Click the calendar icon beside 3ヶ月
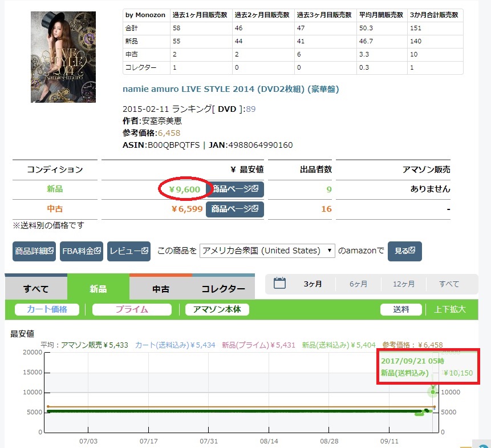The height and width of the screenshot is (448, 491). pos(279,283)
